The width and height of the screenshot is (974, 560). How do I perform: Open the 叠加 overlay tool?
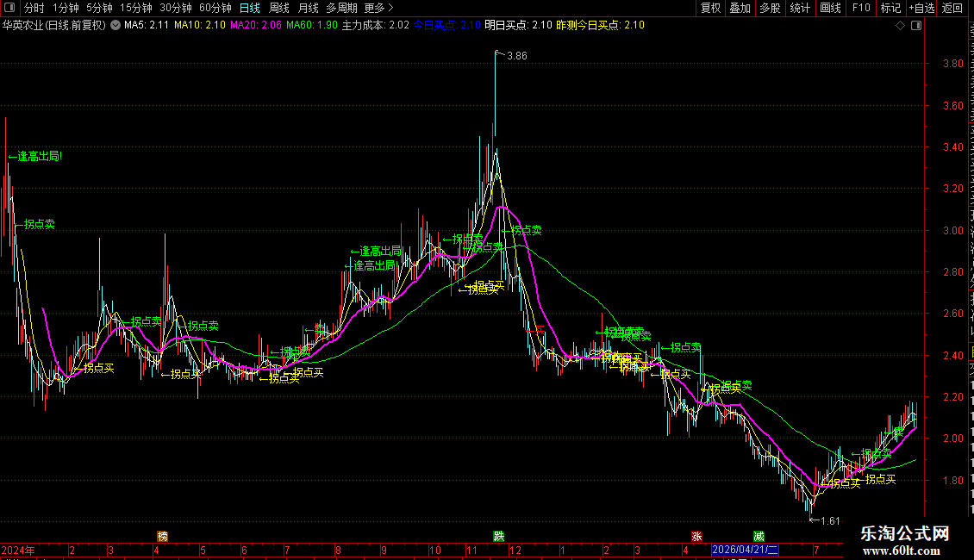740,8
